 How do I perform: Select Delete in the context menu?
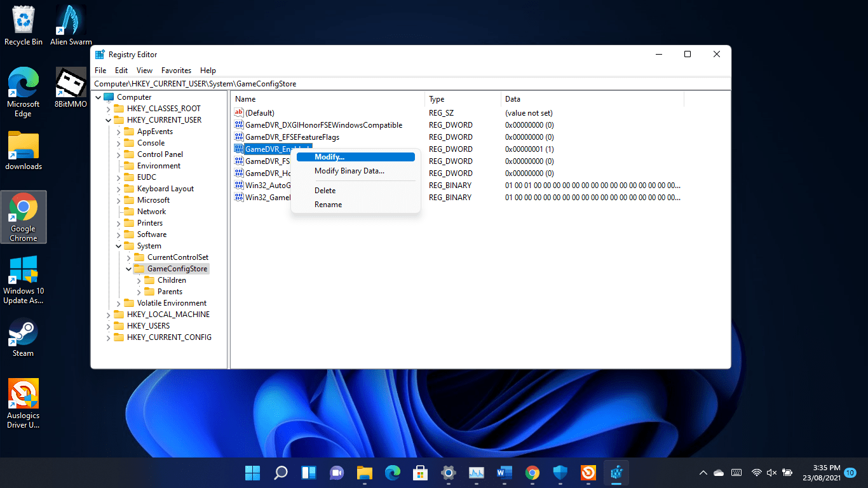325,191
